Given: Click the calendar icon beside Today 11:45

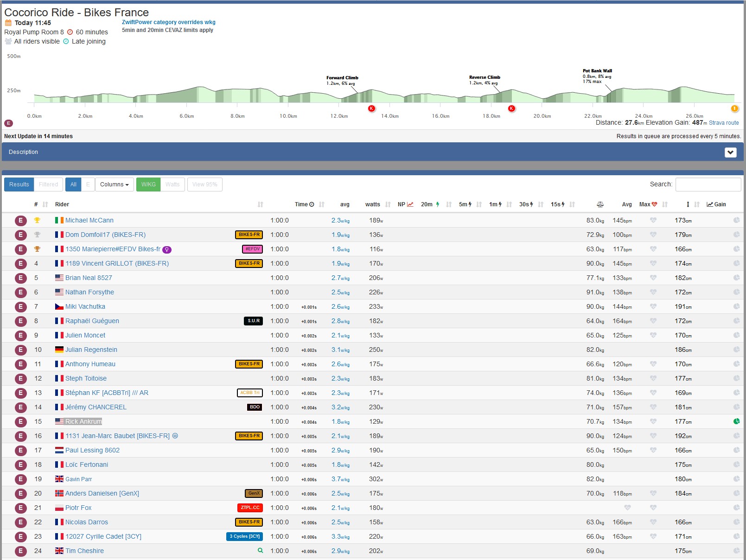Looking at the screenshot, I should (8, 23).
